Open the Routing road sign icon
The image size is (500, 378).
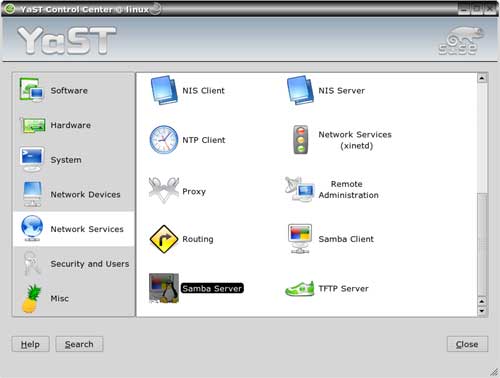click(x=164, y=239)
